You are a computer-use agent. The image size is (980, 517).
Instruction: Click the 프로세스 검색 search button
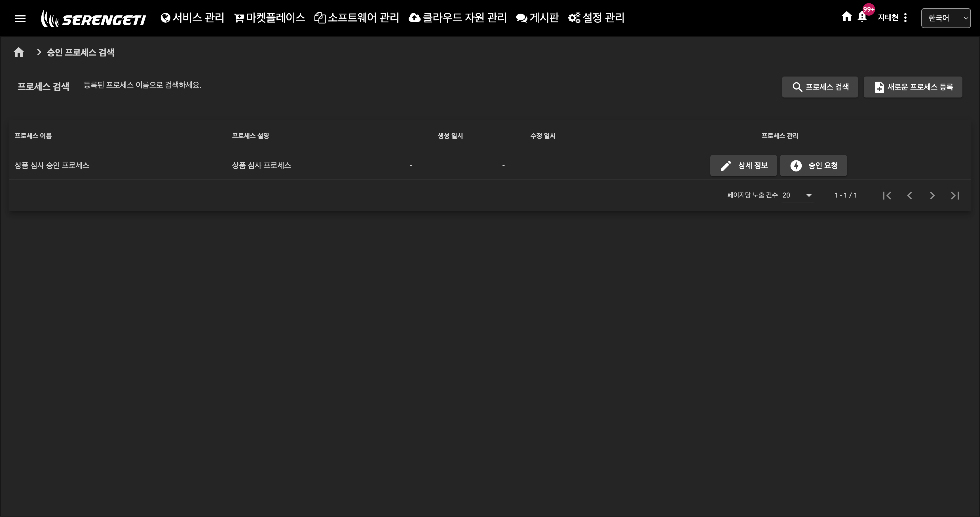(820, 87)
